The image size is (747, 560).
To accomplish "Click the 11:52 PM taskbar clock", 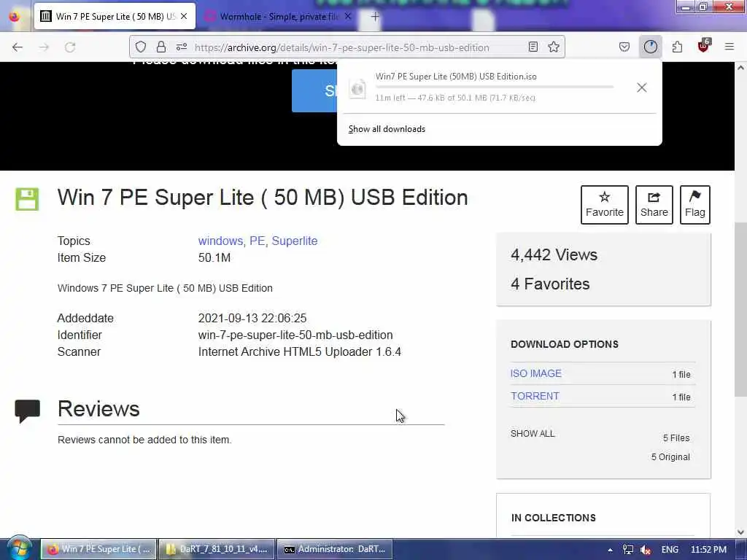I will [708, 550].
